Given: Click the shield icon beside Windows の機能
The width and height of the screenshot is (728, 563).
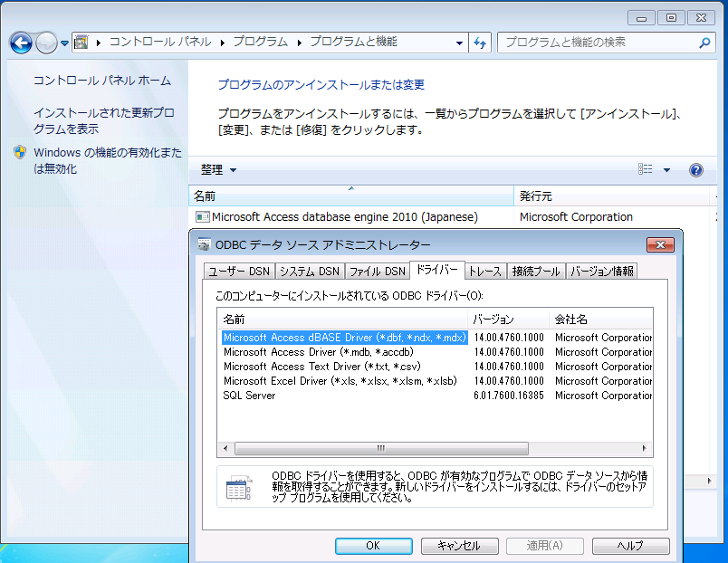Looking at the screenshot, I should coord(20,152).
